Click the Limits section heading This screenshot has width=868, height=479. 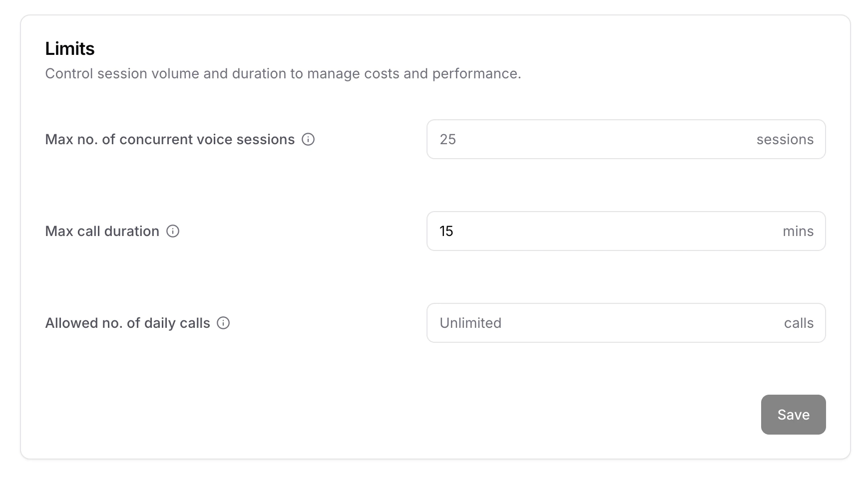[70, 48]
